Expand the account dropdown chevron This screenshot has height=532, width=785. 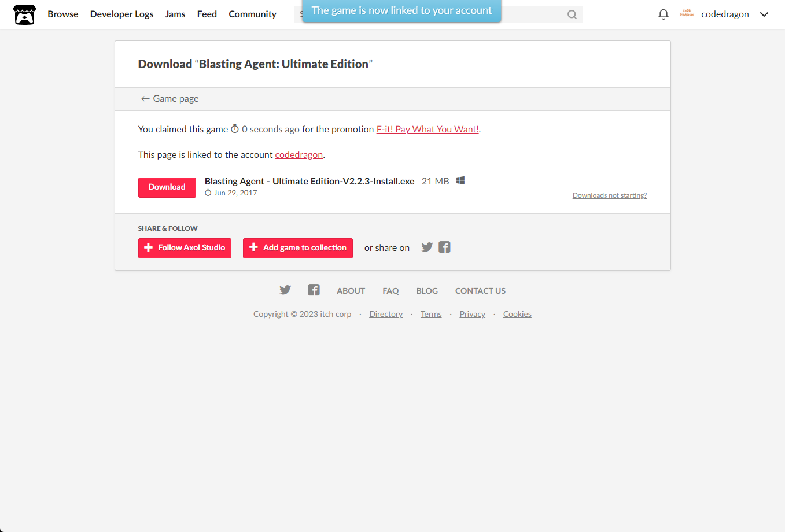pyautogui.click(x=764, y=14)
